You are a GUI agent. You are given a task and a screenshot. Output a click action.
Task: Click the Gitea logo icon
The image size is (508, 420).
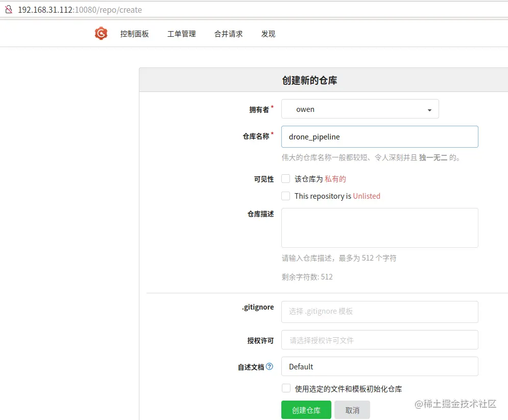tap(101, 33)
